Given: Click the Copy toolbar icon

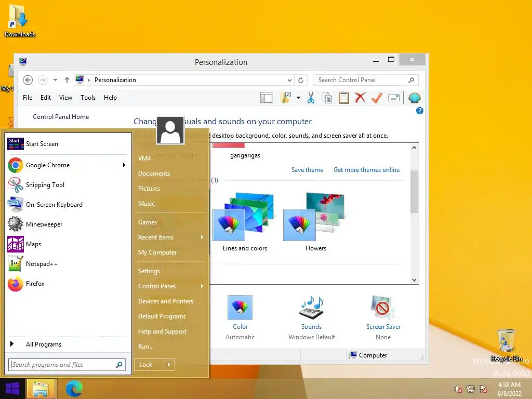Looking at the screenshot, I should pyautogui.click(x=327, y=98).
